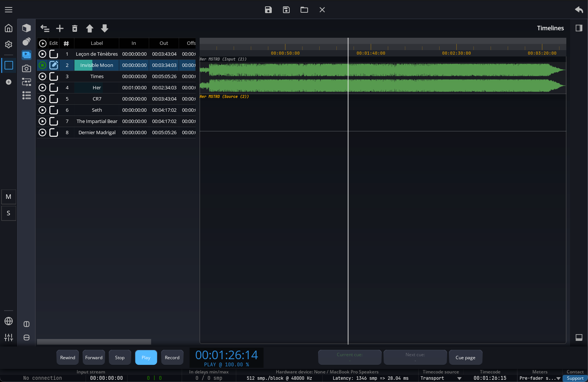Delete the cue with the trash icon
The width and height of the screenshot is (588, 382).
tap(75, 28)
